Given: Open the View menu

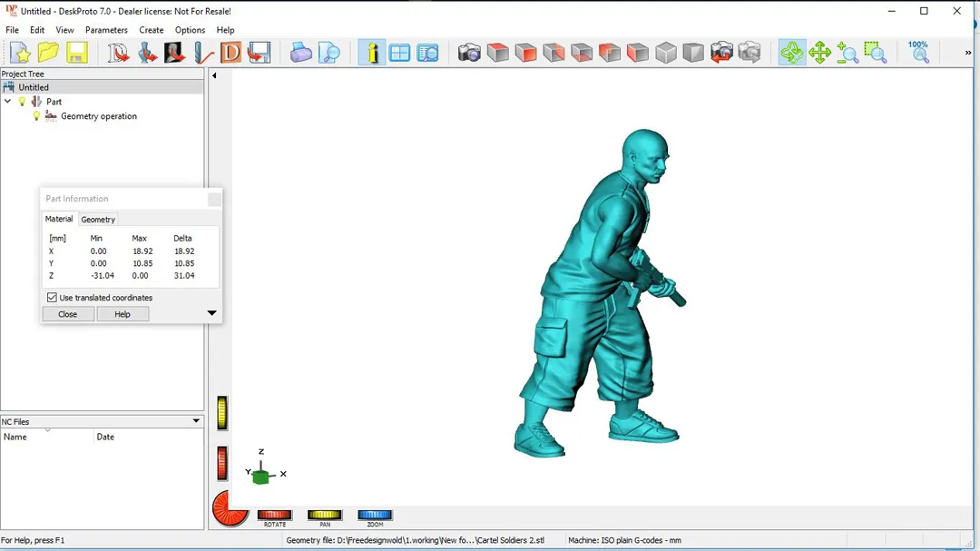Looking at the screenshot, I should tap(64, 30).
